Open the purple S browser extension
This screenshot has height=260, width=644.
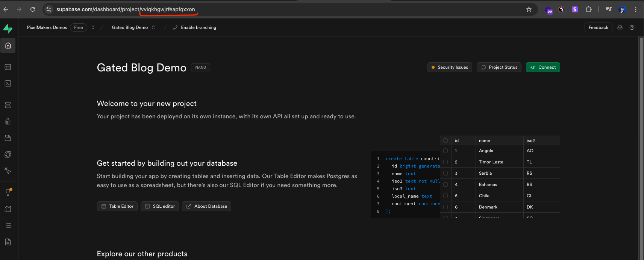click(575, 9)
